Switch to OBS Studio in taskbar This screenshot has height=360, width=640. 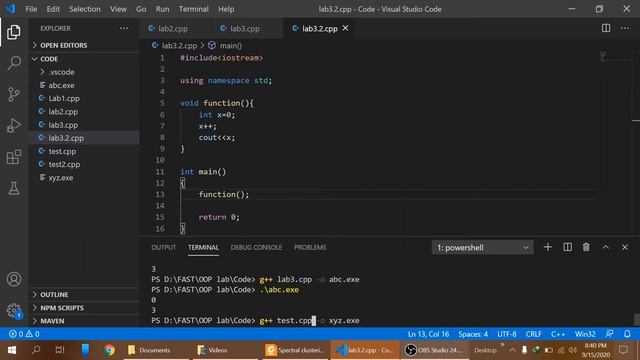[433, 350]
